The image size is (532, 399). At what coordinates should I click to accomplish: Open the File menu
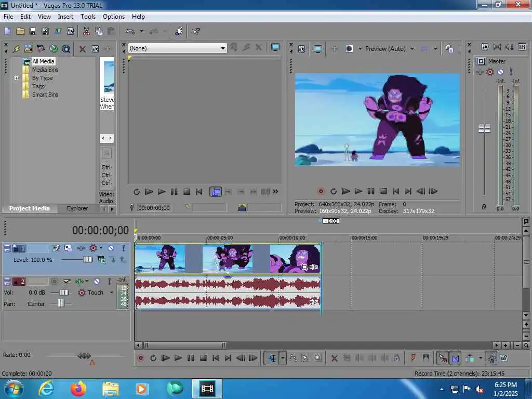coord(8,17)
